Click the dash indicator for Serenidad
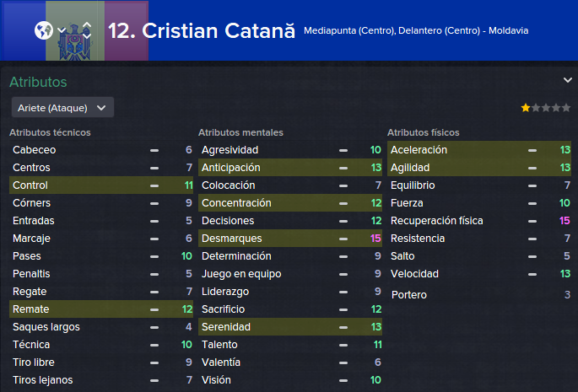Screen dimensions: 578x392 [343, 327]
